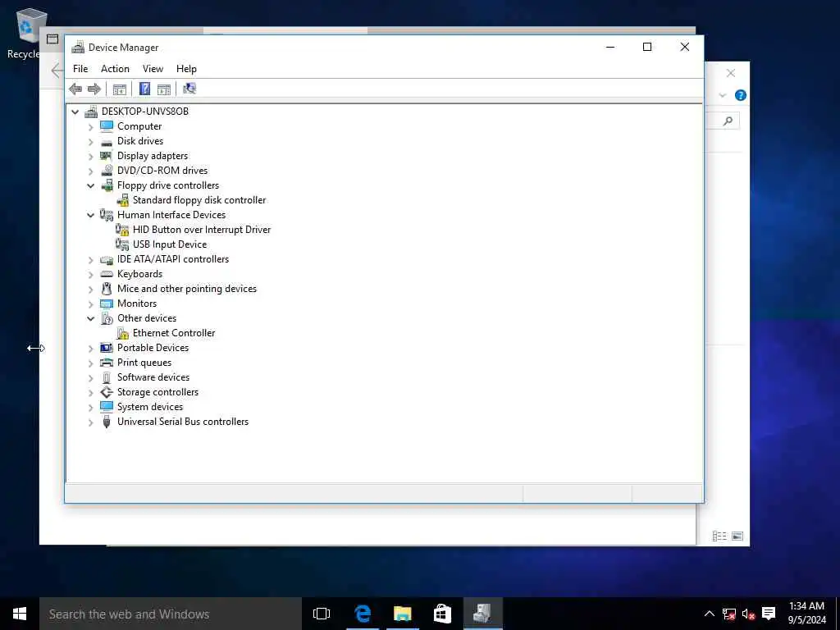Click the Monitors category icon
The height and width of the screenshot is (630, 840).
pyautogui.click(x=107, y=304)
